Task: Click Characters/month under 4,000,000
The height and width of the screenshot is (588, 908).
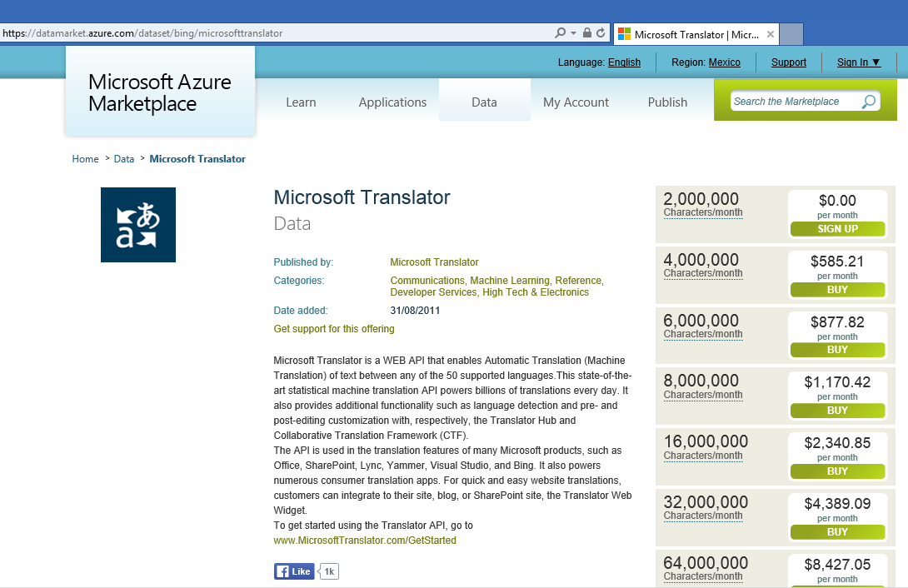Action: [703, 273]
